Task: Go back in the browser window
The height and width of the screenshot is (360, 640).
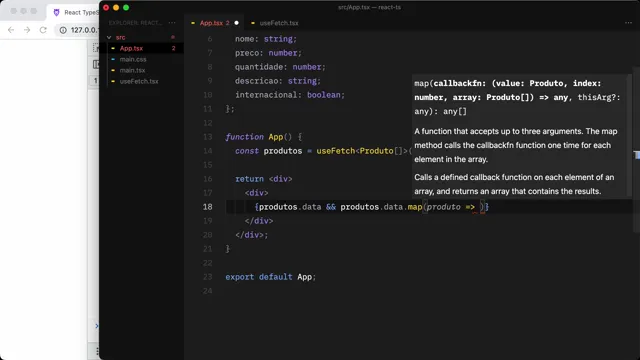Action: (11, 30)
